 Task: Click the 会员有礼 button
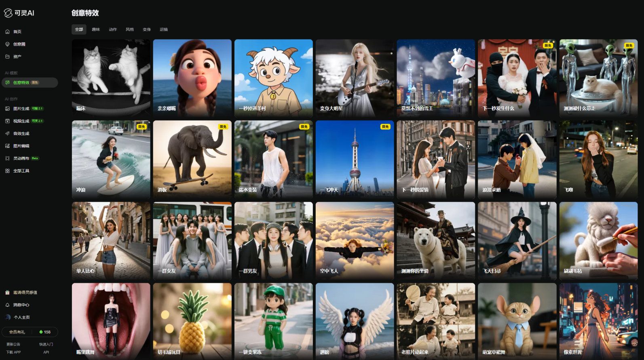pyautogui.click(x=17, y=332)
